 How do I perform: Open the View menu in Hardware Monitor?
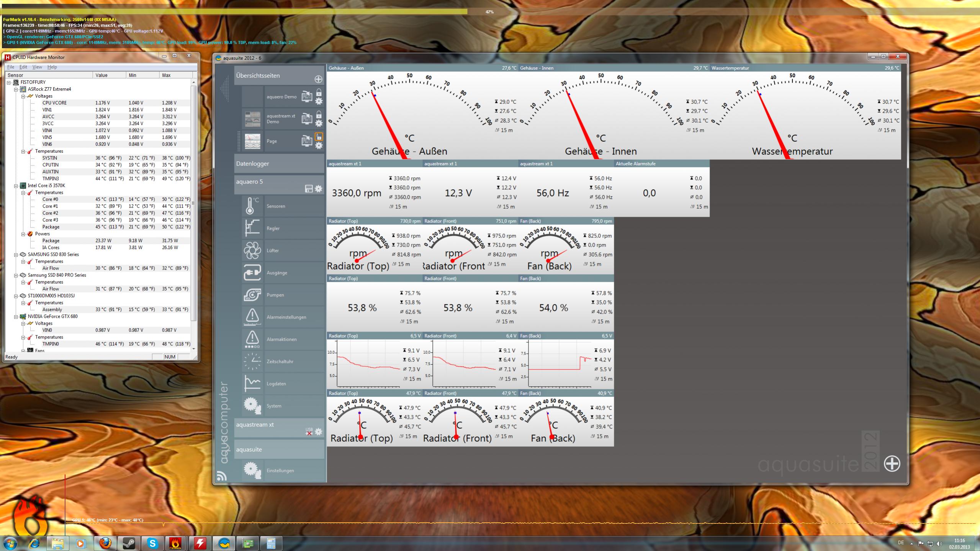tap(37, 67)
